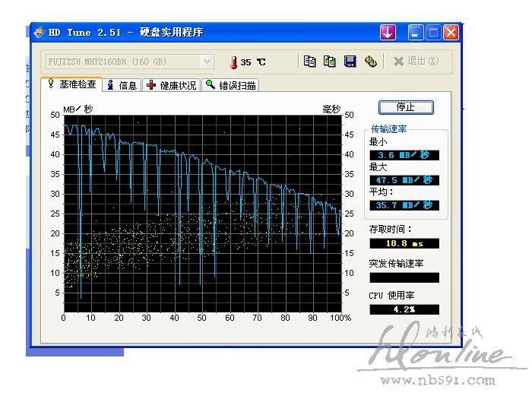Click the maximum 47.5 MB/s value field
532x399 pixels.
[x=404, y=180]
